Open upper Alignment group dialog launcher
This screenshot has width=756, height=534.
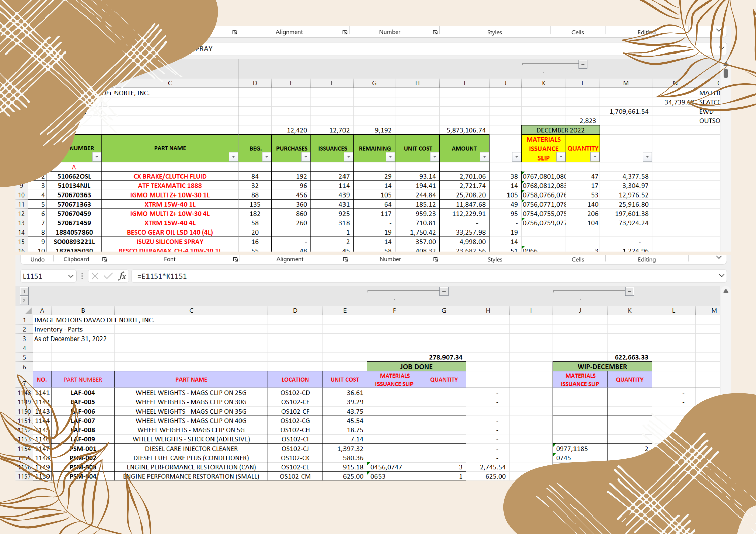tap(345, 32)
